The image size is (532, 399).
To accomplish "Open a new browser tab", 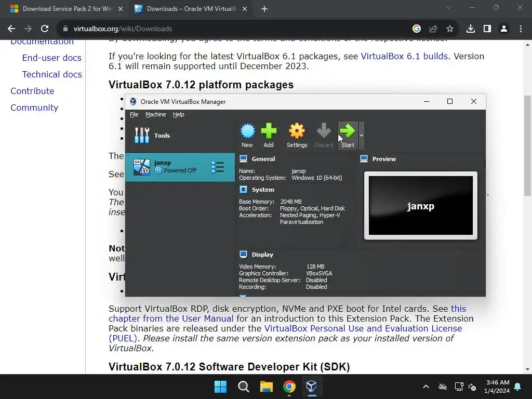I will [x=264, y=9].
